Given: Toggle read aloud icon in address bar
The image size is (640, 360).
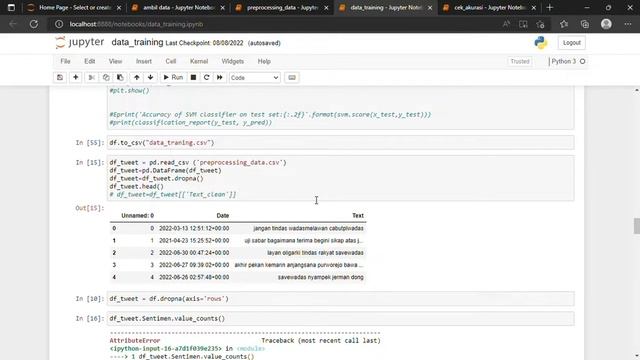Looking at the screenshot, I should pos(506,24).
